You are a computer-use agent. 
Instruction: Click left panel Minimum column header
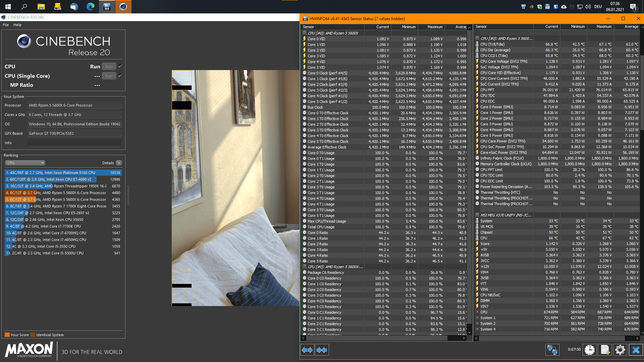click(405, 27)
